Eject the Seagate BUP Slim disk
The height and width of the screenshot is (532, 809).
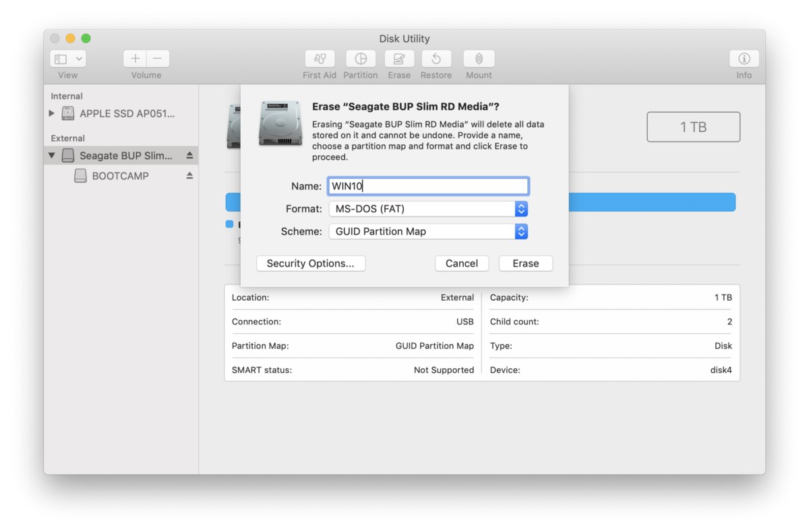click(189, 156)
